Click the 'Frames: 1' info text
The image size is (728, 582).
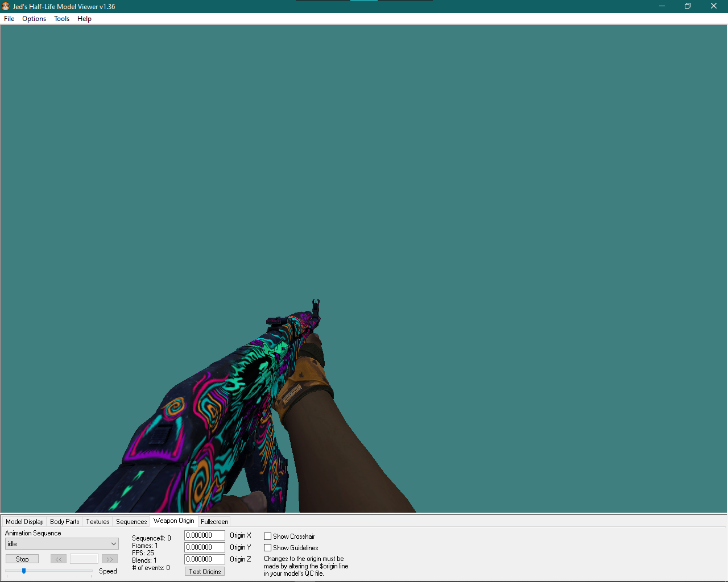pyautogui.click(x=145, y=546)
